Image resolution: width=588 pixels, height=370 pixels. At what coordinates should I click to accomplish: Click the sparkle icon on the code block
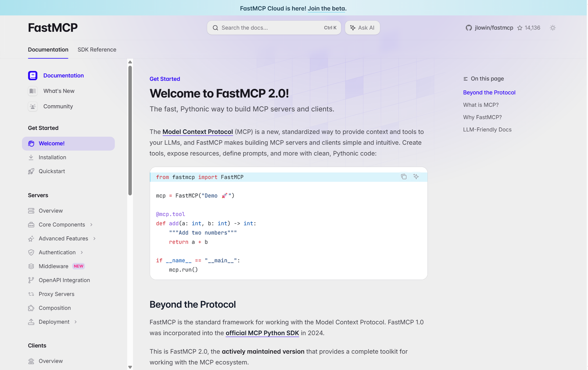tap(416, 177)
